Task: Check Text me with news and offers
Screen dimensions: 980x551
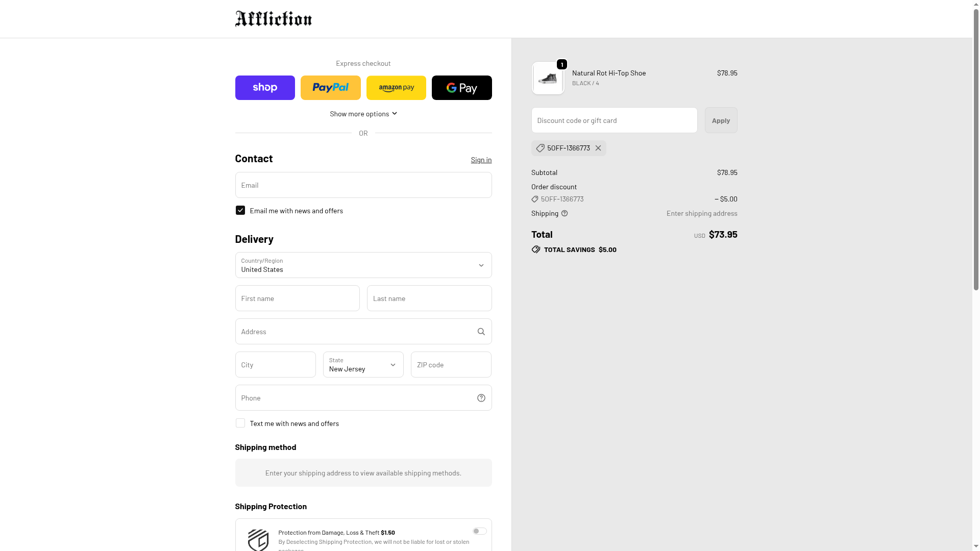Action: tap(240, 423)
